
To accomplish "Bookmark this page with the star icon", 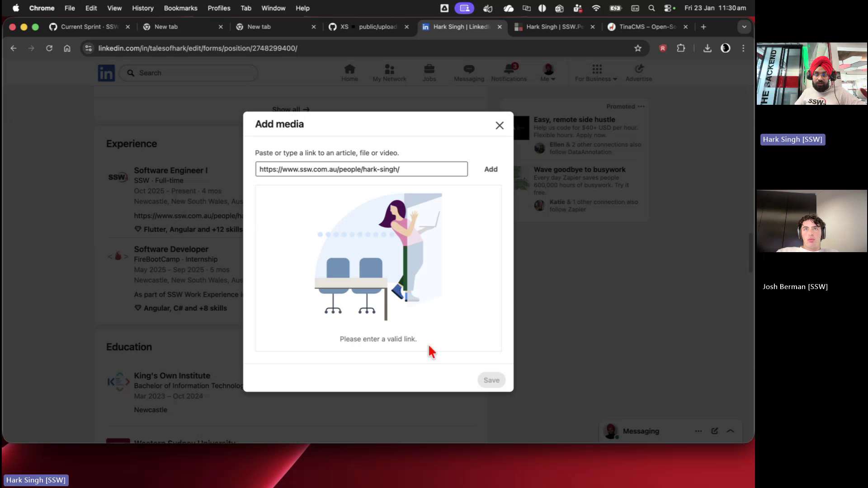I will click(x=638, y=48).
